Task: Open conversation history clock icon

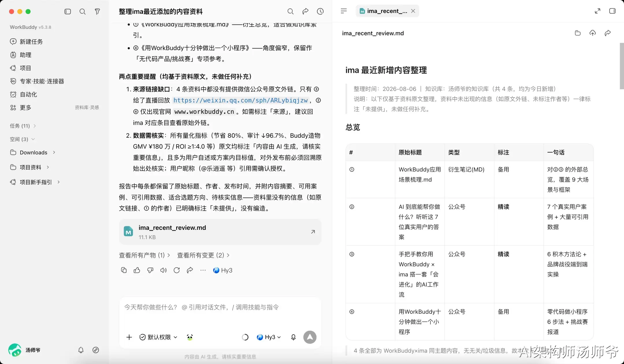Action: pyautogui.click(x=320, y=11)
